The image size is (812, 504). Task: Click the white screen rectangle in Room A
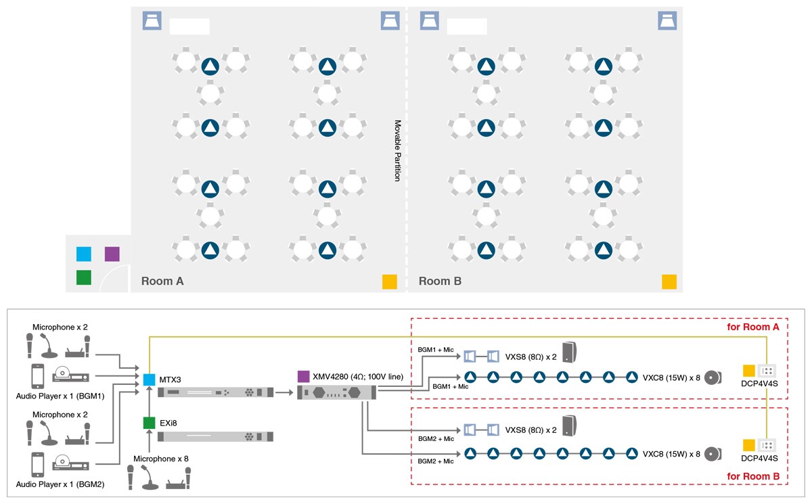(x=189, y=26)
